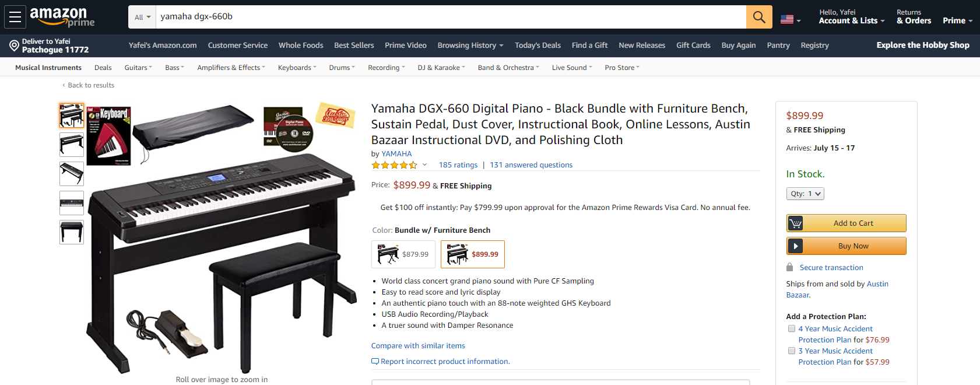The height and width of the screenshot is (385, 980).
Task: Click the US flag language icon
Action: coord(787,19)
